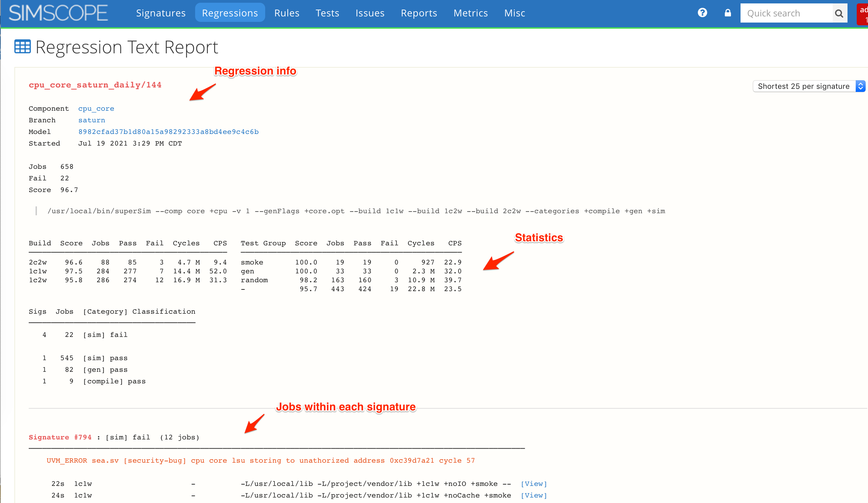Click the search magnifier icon
This screenshot has height=503, width=868.
(839, 13)
